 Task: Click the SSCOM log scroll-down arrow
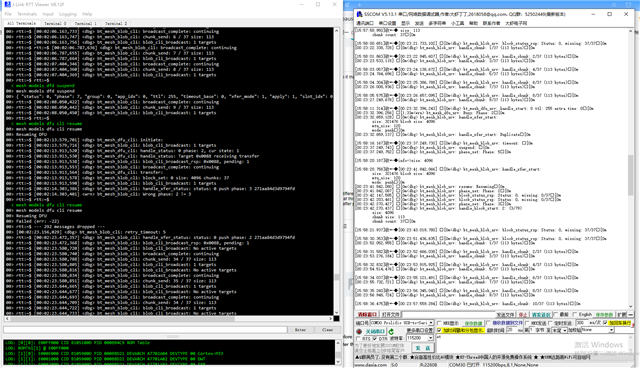tap(631, 306)
